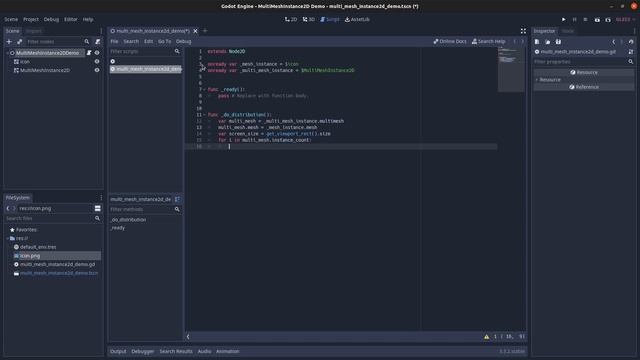Select multi_mesh_instance2d_demo in the script list
This screenshot has width=640, height=360.
tap(146, 69)
